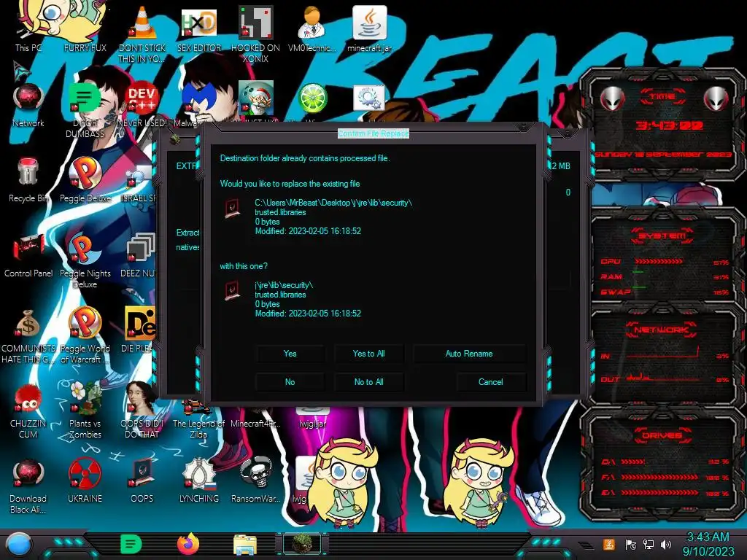Open the green chat-bubble desktop shortcut
The image size is (747, 560).
[x=85, y=98]
